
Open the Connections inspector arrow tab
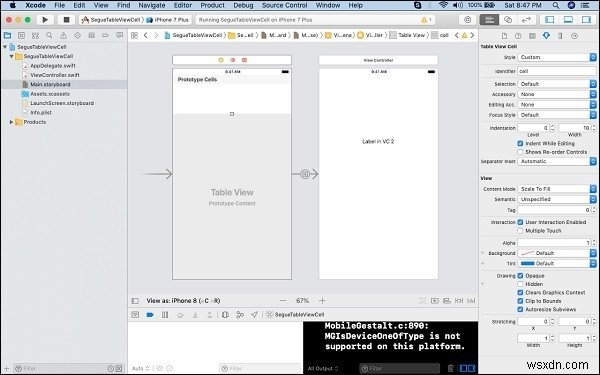574,36
